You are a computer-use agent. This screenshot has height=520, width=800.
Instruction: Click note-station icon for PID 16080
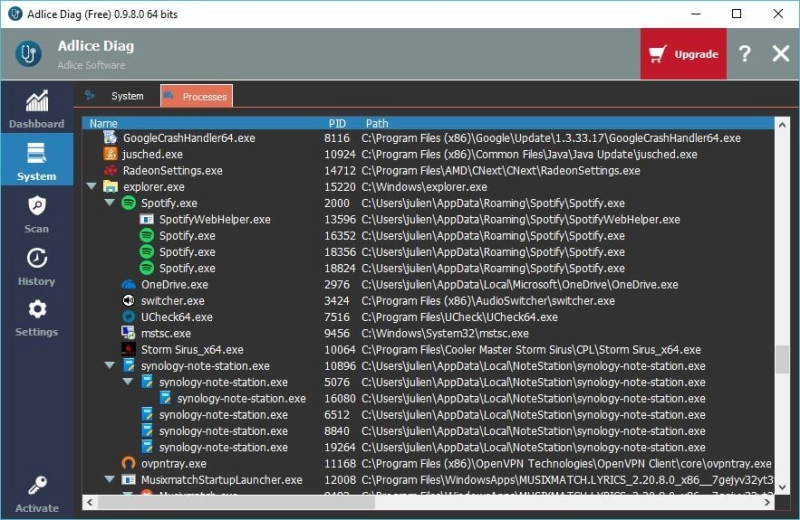(x=165, y=398)
